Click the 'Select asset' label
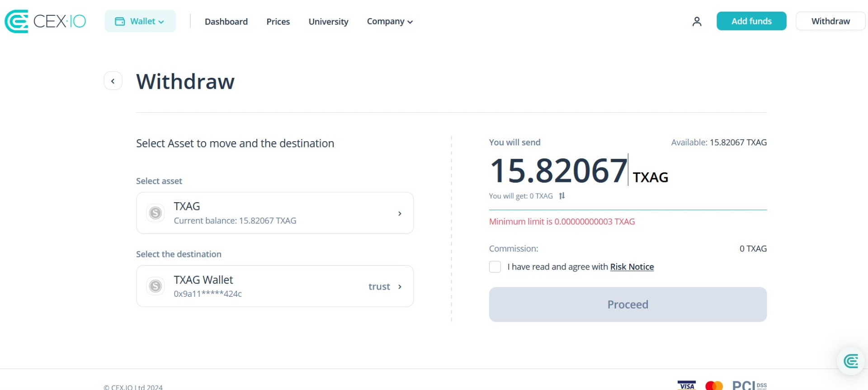 159,181
